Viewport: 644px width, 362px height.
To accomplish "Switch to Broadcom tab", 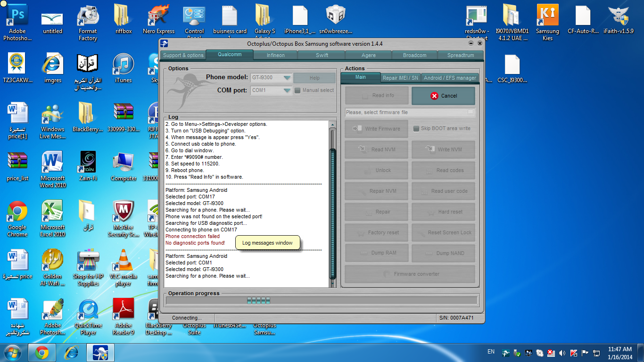I will [x=414, y=55].
